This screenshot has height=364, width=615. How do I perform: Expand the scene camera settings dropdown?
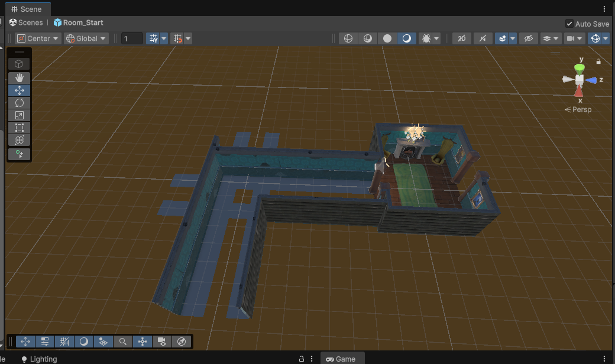tap(580, 38)
